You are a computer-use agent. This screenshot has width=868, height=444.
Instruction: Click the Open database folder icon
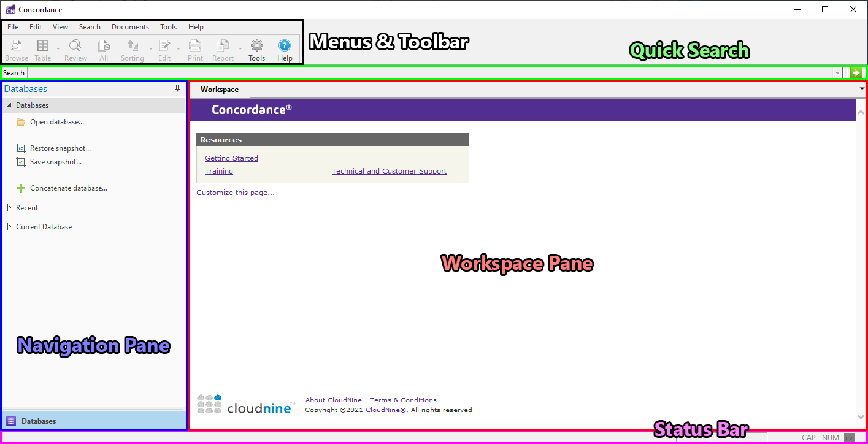pyautogui.click(x=21, y=122)
